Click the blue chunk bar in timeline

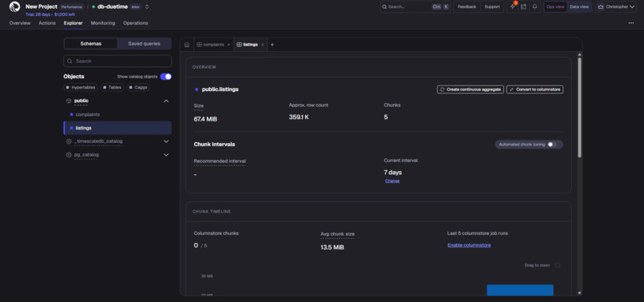click(520, 290)
